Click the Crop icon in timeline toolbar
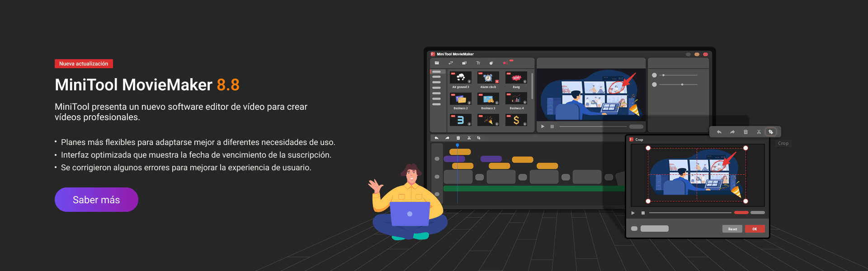The image size is (868, 271). (479, 138)
